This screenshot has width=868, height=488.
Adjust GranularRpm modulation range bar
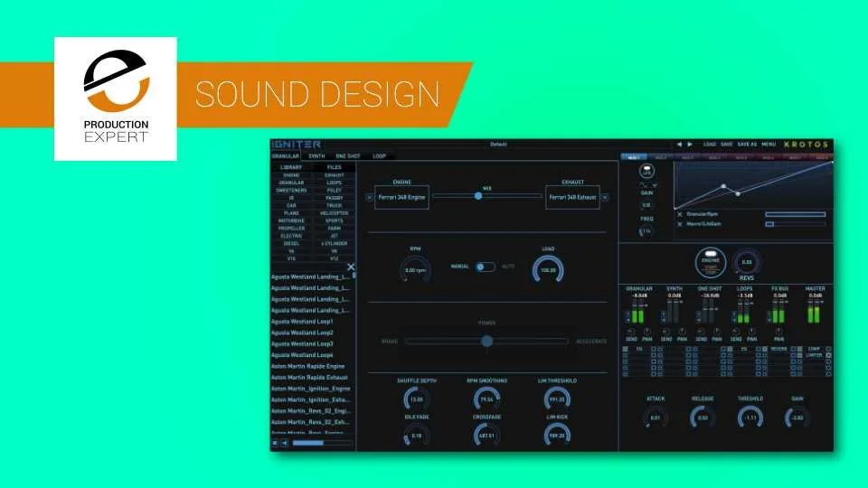click(x=796, y=214)
